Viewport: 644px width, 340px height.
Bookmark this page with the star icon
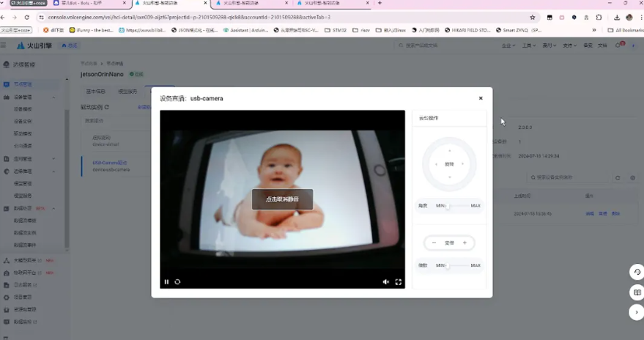[533, 17]
